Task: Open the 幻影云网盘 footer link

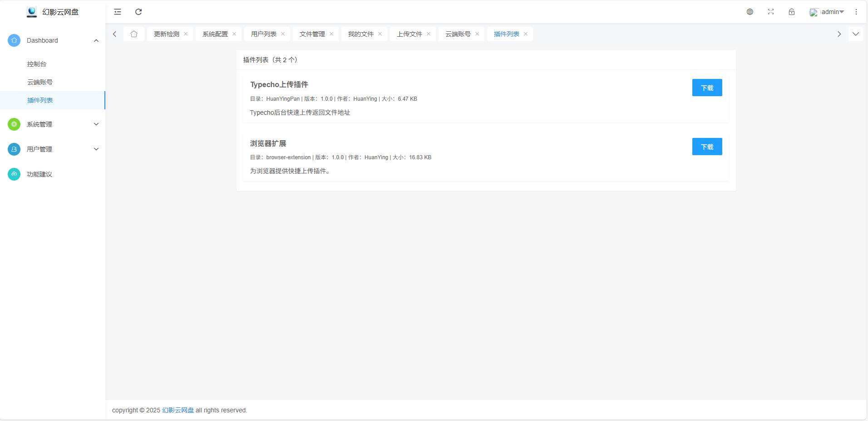Action: click(x=178, y=410)
